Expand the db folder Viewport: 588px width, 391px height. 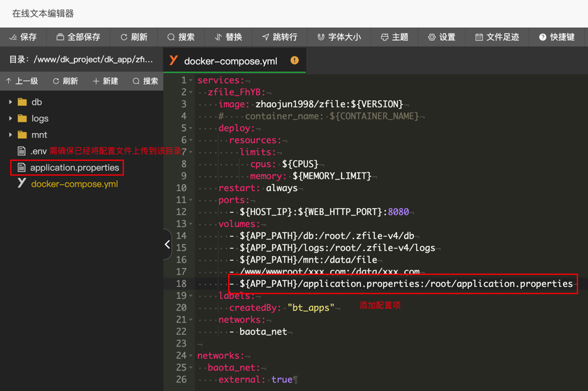[x=11, y=102]
